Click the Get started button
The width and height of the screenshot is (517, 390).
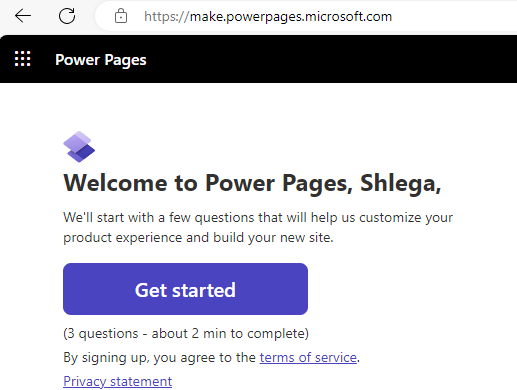pos(185,289)
